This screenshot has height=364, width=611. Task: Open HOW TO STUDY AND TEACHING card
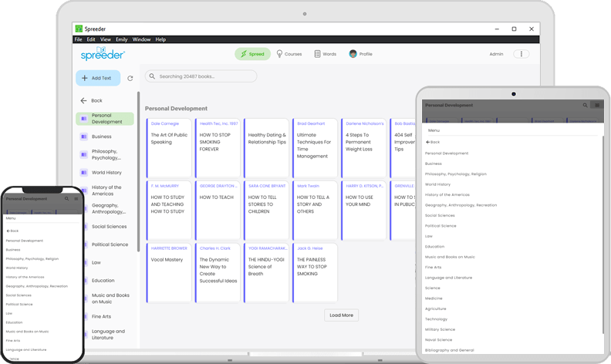coord(169,211)
